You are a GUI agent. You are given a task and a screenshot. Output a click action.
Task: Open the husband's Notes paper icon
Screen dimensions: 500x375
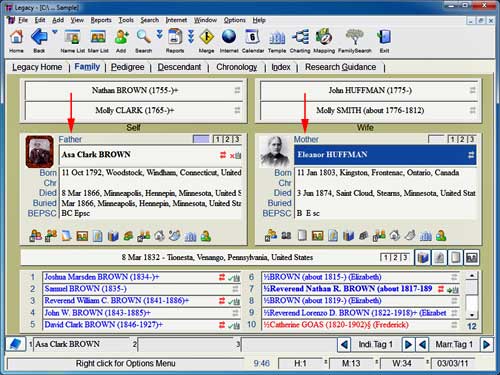tap(66, 236)
